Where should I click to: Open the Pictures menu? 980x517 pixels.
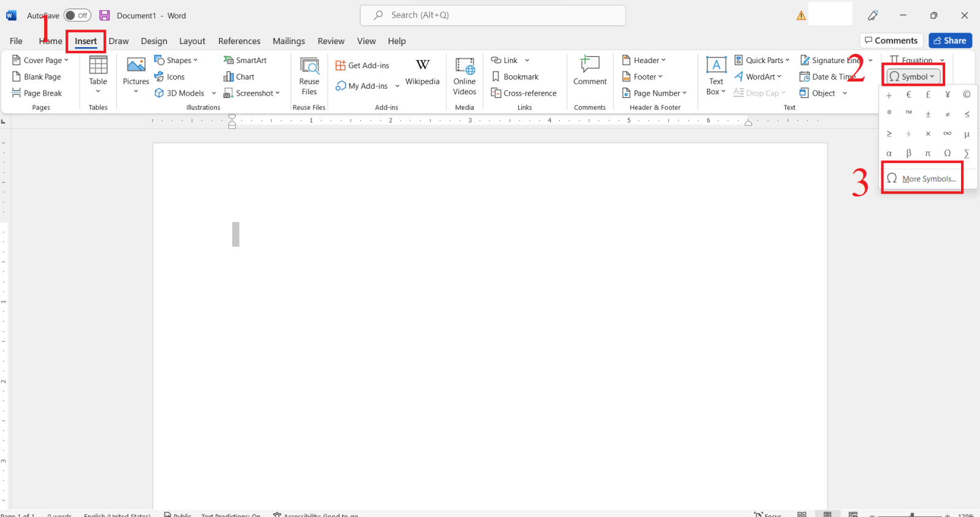(136, 75)
